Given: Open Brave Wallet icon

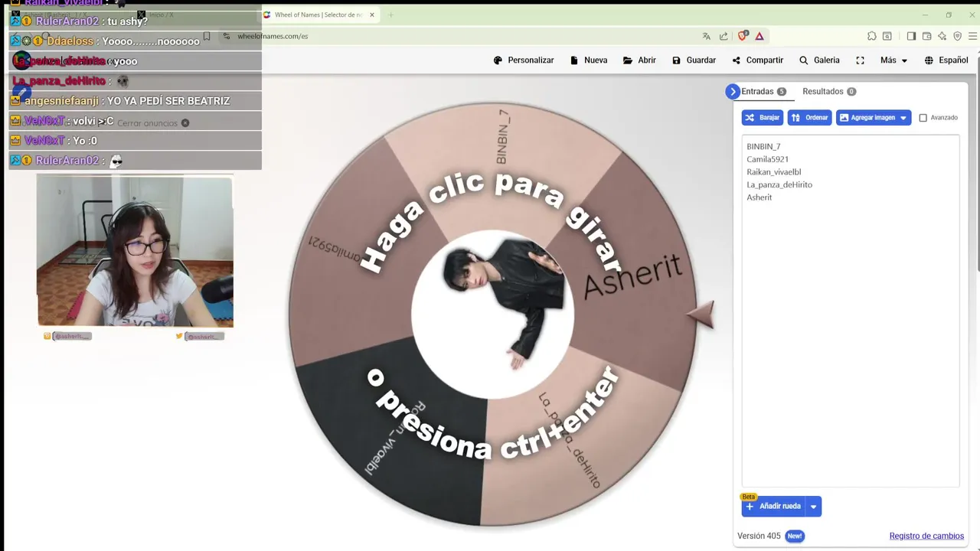Looking at the screenshot, I should (926, 36).
